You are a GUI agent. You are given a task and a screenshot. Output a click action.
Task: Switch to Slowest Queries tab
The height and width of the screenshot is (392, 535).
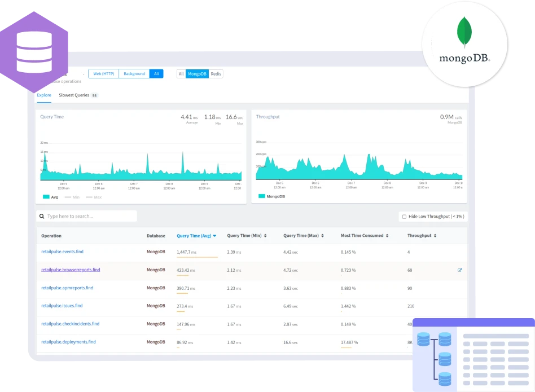pos(74,95)
